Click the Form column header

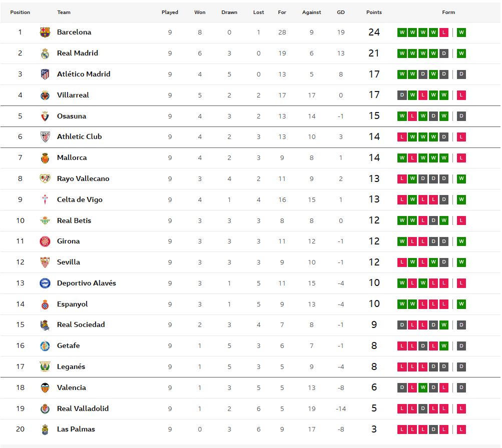point(448,12)
